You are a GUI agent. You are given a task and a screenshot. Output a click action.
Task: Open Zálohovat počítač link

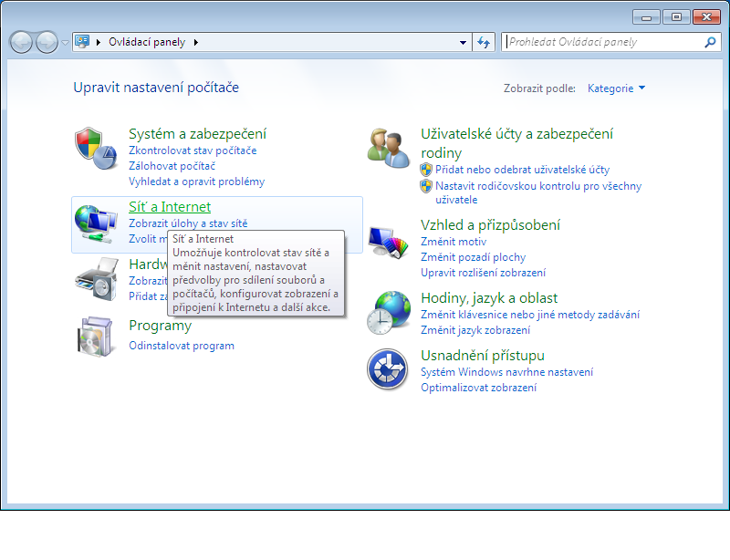pyautogui.click(x=172, y=166)
